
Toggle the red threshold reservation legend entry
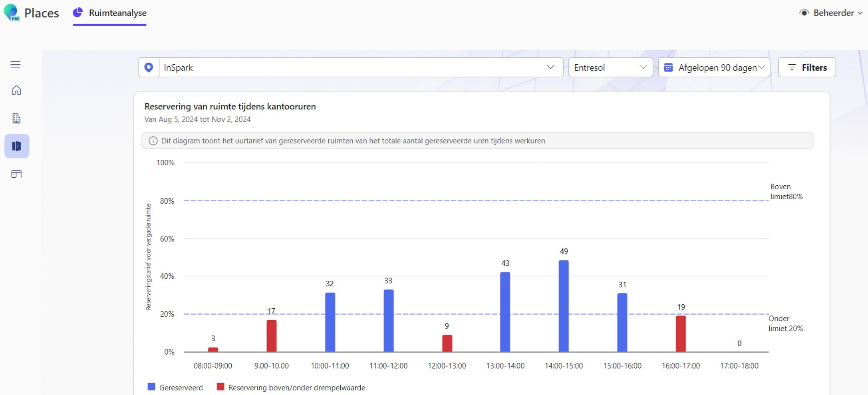(291, 387)
